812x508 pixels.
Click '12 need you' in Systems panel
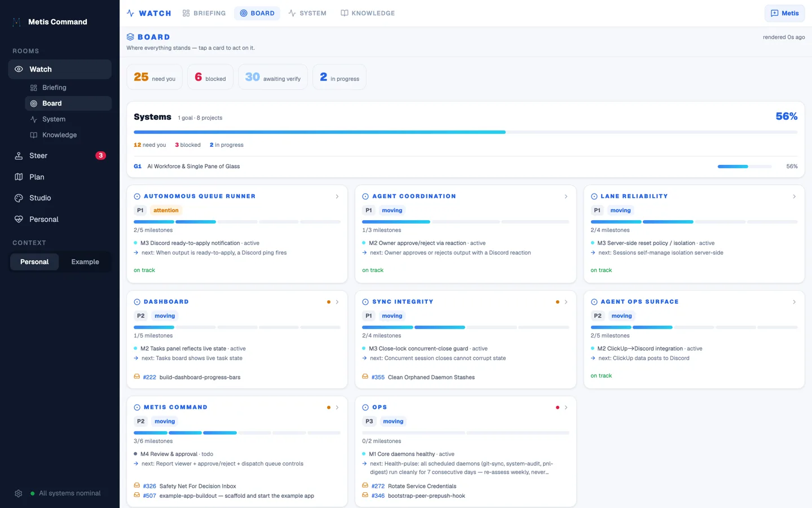click(150, 145)
